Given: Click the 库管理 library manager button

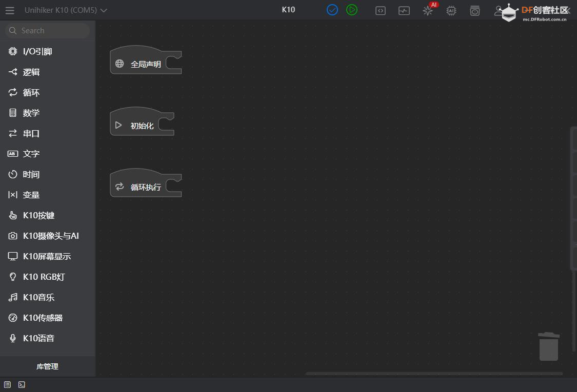Looking at the screenshot, I should point(48,366).
